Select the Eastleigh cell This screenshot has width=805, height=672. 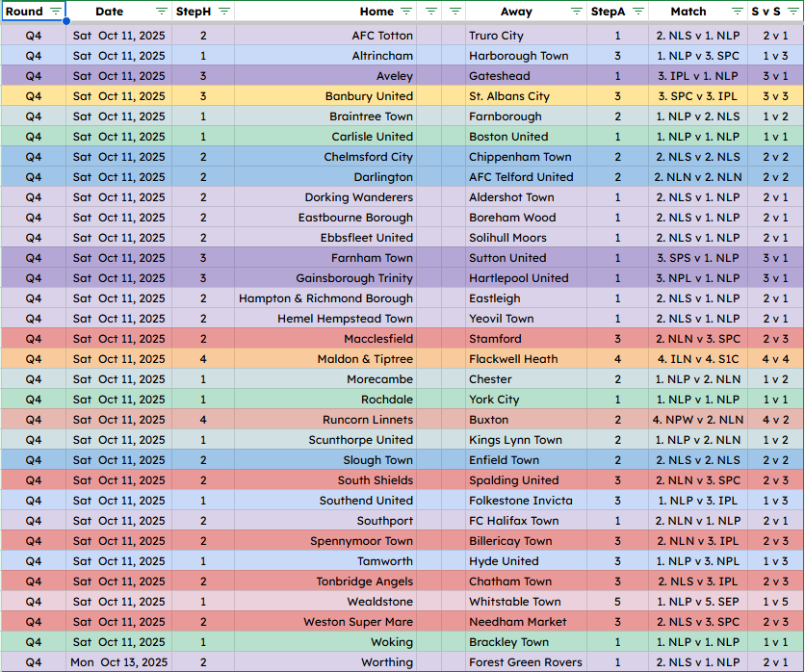click(526, 298)
